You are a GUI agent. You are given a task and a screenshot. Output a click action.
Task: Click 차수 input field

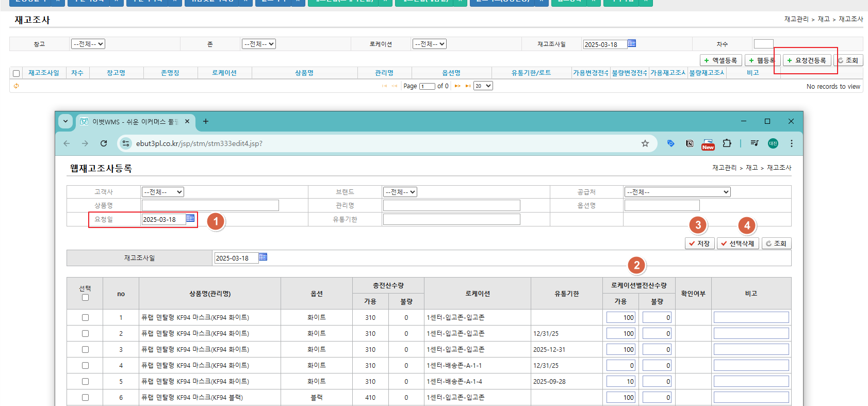click(x=763, y=44)
